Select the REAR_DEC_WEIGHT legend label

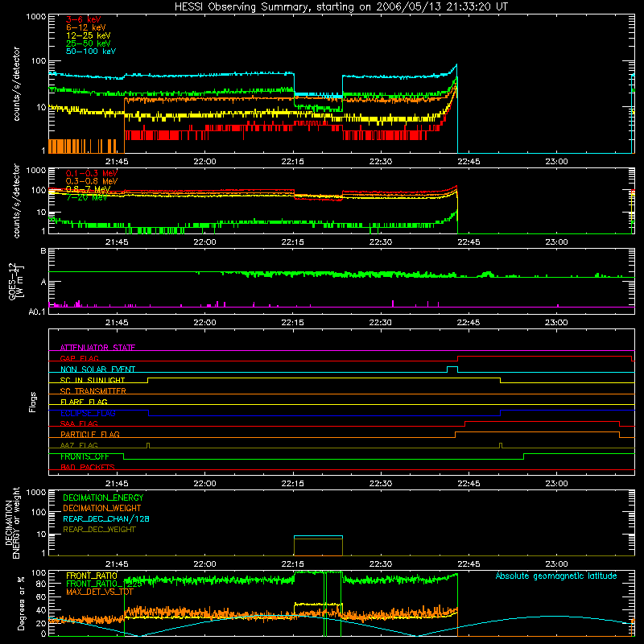coord(99,530)
